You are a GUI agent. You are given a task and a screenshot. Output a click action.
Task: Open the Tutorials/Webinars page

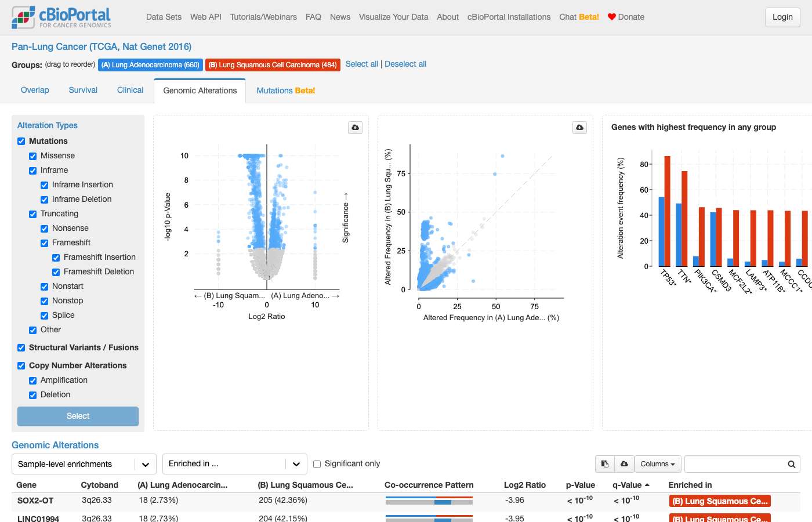(x=263, y=17)
